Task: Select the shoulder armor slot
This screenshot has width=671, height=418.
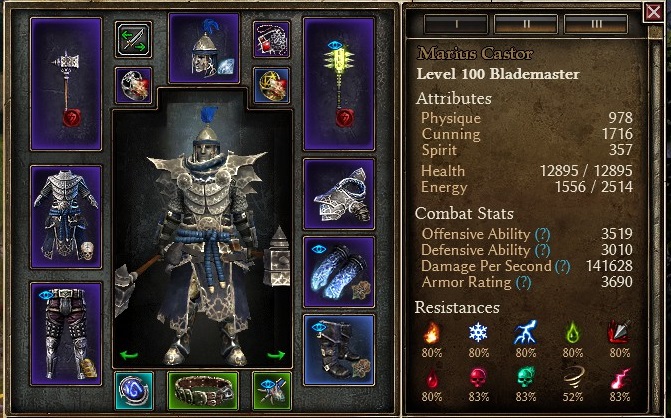Action: (x=339, y=194)
